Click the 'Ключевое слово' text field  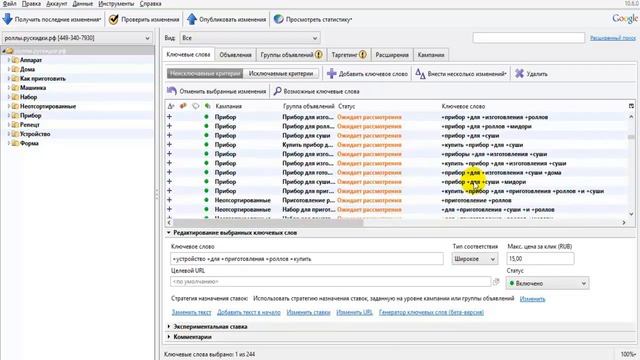[x=307, y=259]
